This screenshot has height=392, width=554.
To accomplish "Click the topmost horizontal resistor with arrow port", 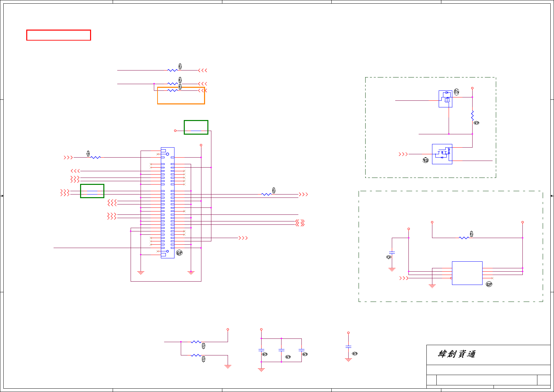I will [x=173, y=70].
